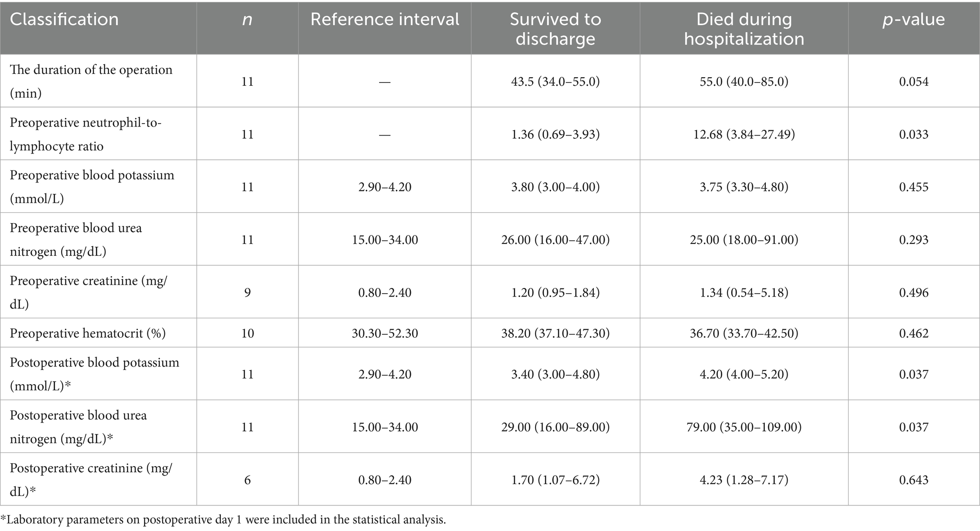Select the cell showing 12.68 (3.84–27.49)
Viewport: 980px width, 531px height.
pyautogui.click(x=744, y=135)
